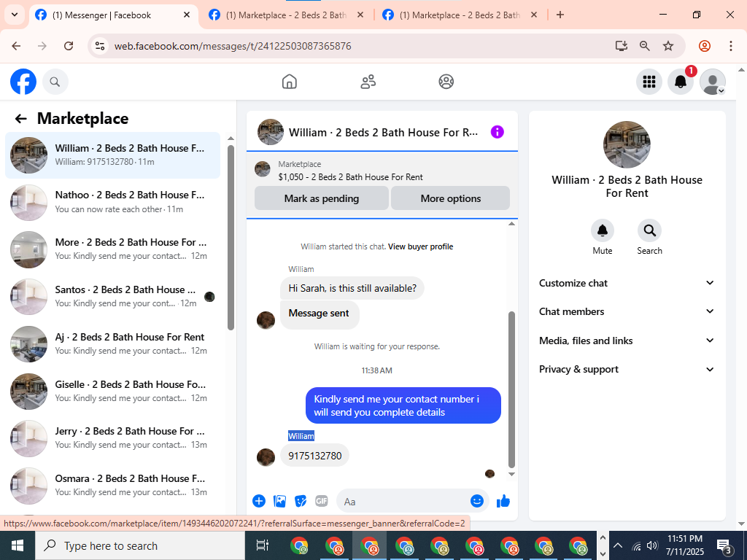Image resolution: width=747 pixels, height=560 pixels.
Task: Show hidden system tray icons chevron
Action: tap(617, 545)
